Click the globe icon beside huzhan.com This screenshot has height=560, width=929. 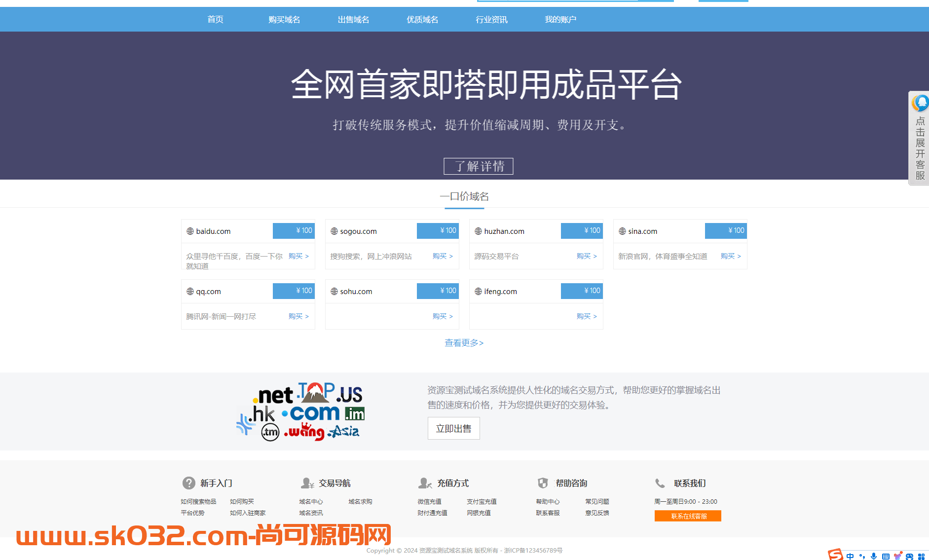[x=478, y=231]
